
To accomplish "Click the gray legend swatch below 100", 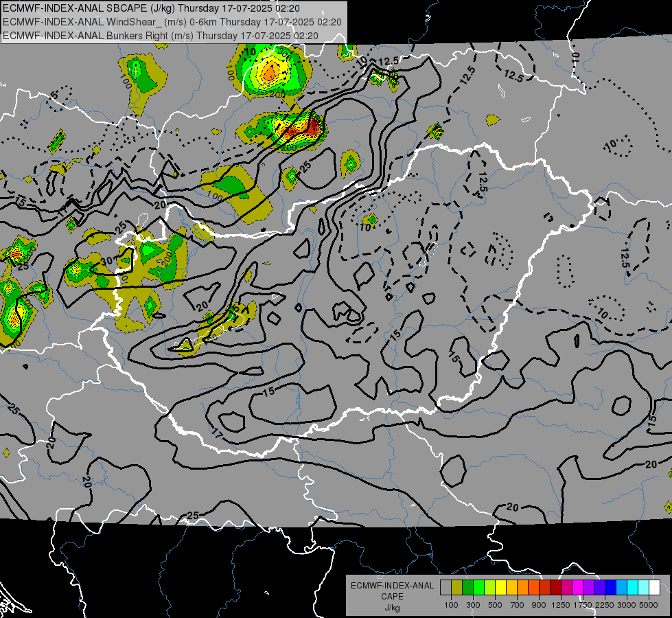I will click(x=445, y=588).
